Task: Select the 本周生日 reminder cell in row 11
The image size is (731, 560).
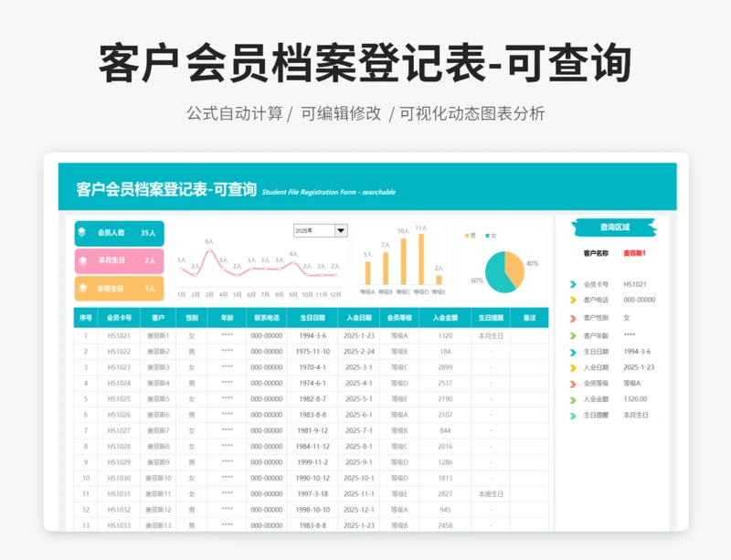Action: pyautogui.click(x=491, y=494)
